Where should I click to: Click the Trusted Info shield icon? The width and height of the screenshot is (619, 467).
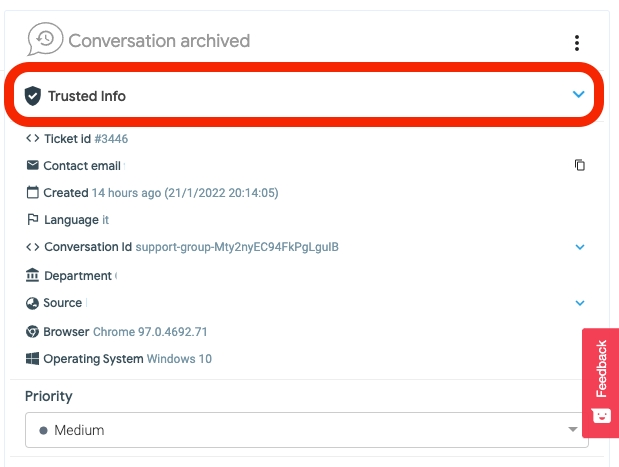pyautogui.click(x=33, y=96)
